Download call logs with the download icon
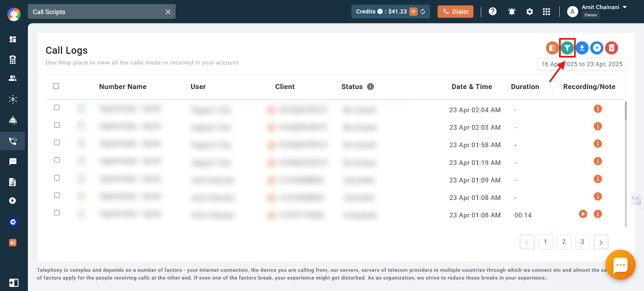Image resolution: width=644 pixels, height=291 pixels. pyautogui.click(x=582, y=48)
